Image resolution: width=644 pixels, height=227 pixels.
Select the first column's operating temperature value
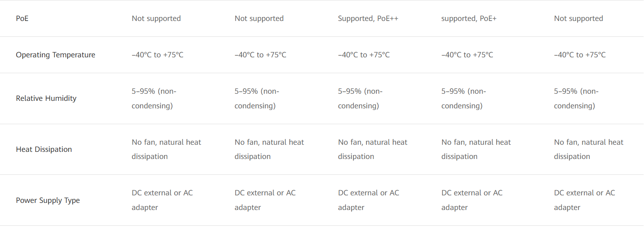pos(157,55)
